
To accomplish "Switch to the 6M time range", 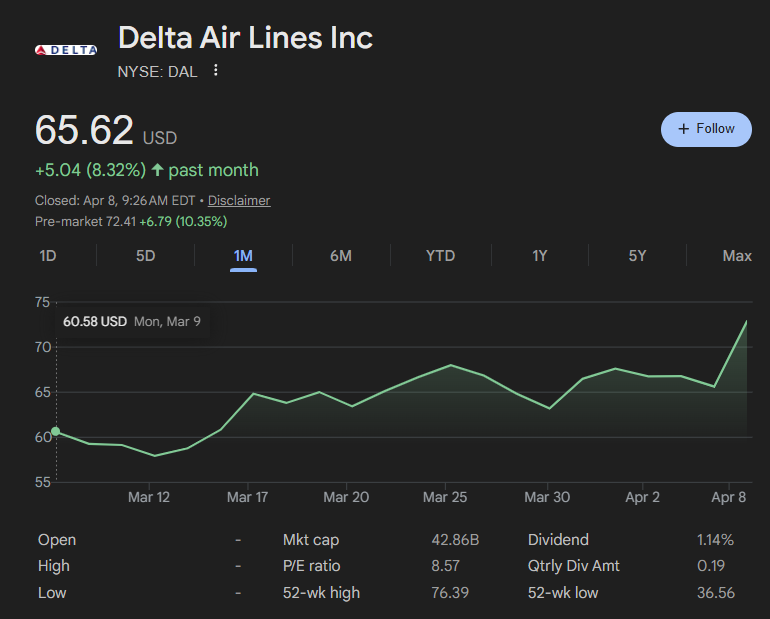I will (x=341, y=256).
